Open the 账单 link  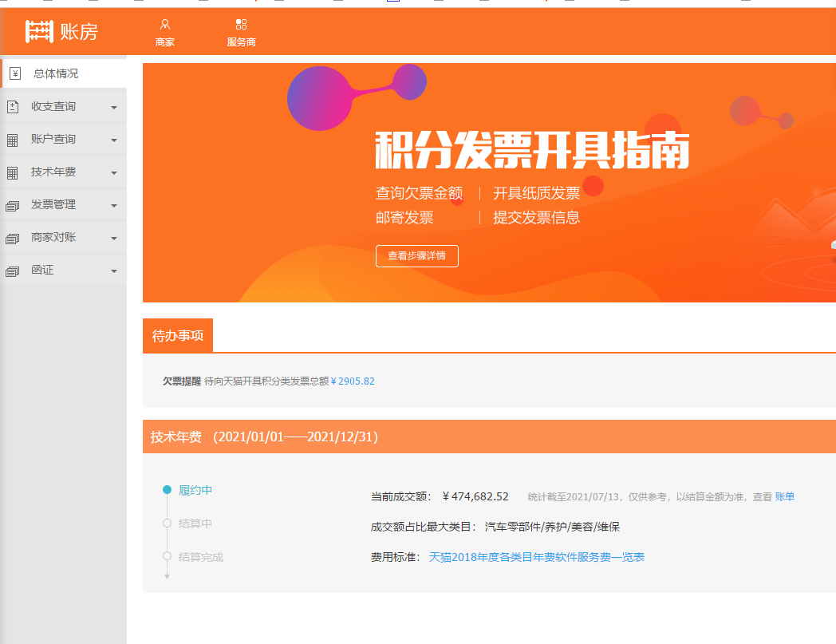click(x=784, y=496)
